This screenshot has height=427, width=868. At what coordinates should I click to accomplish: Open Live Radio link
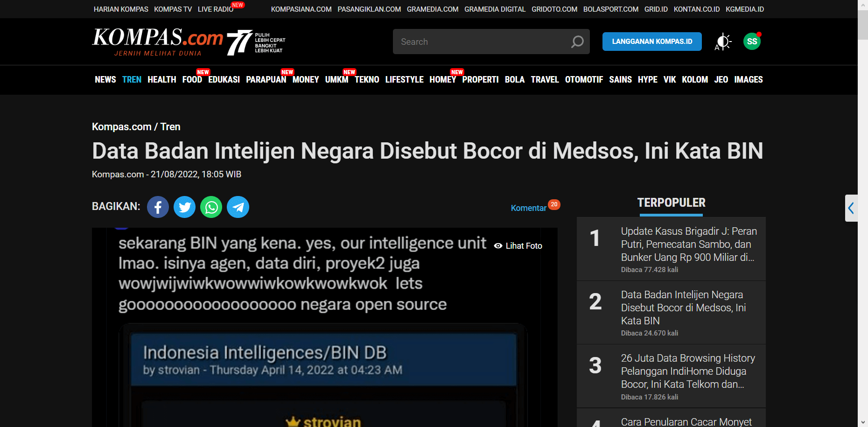click(216, 9)
